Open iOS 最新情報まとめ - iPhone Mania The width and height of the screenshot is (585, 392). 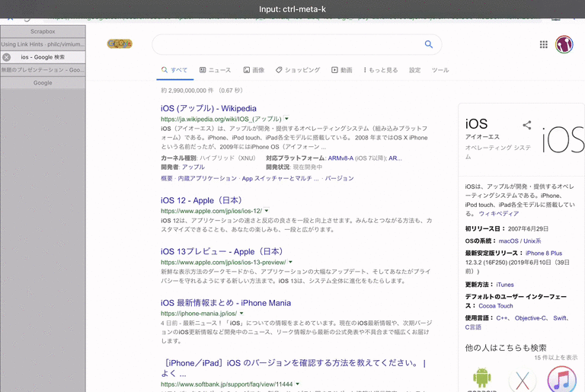(225, 303)
